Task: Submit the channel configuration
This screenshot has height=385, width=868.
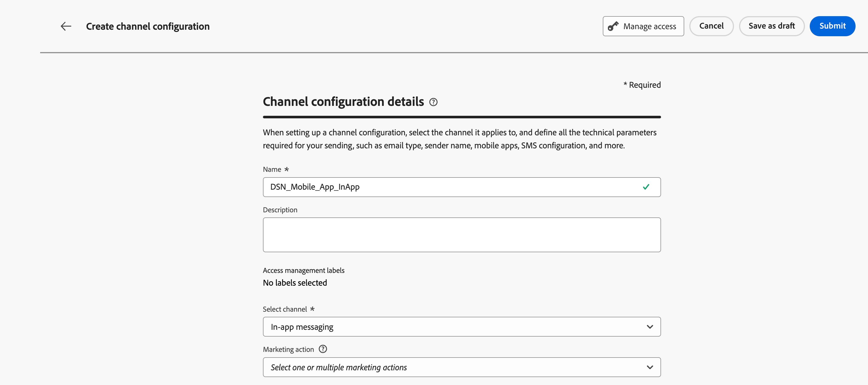Action: 832,26
